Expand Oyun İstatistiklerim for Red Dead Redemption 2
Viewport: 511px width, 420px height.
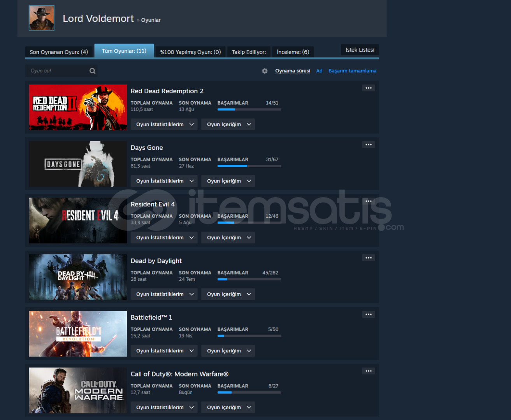pos(164,124)
